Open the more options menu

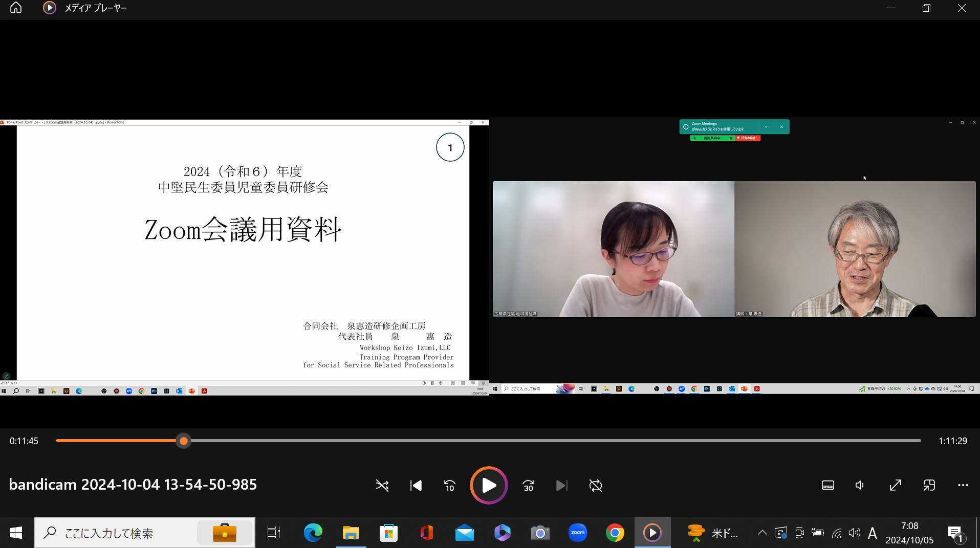(963, 485)
